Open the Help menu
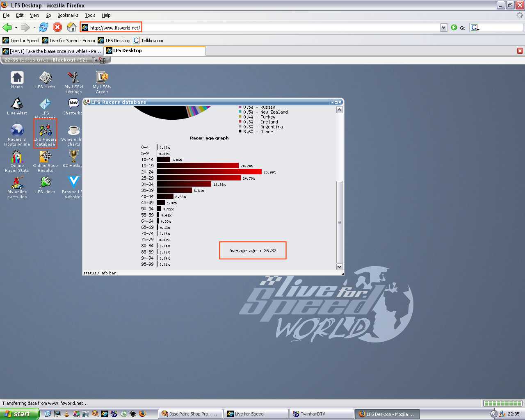Image resolution: width=525 pixels, height=420 pixels. 106,15
